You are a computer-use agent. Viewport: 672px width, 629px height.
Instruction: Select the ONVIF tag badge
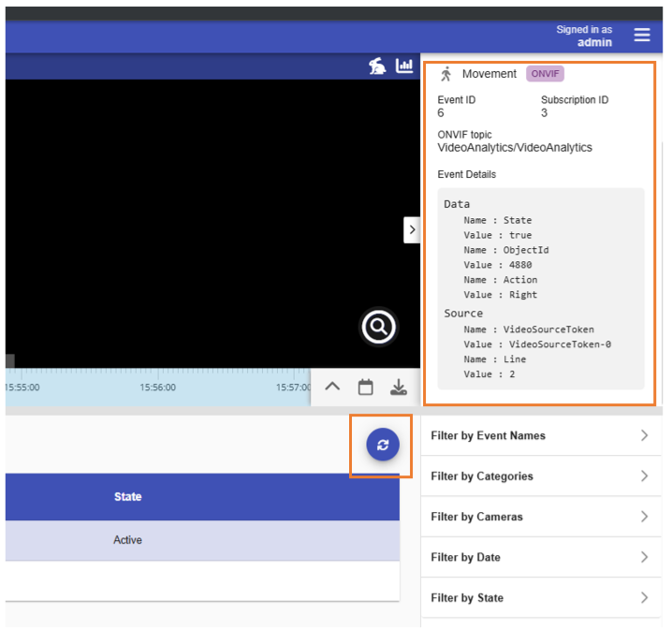pos(545,74)
